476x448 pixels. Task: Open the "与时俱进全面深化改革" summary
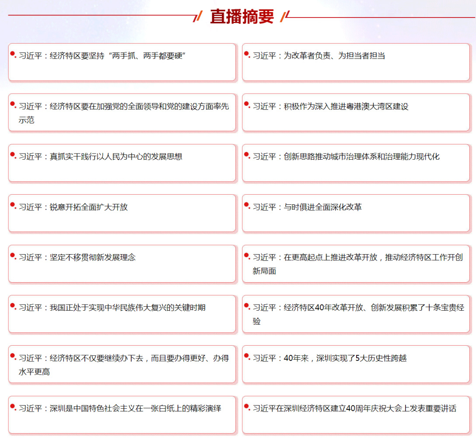point(307,207)
